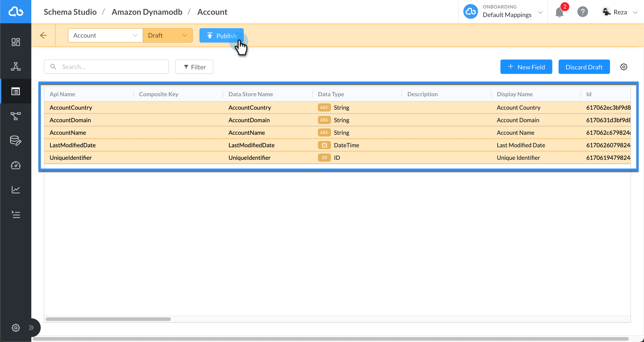Screen dimensions: 644x342
Task: Open the speedometer gauge icon in sidebar
Action: (x=15, y=165)
